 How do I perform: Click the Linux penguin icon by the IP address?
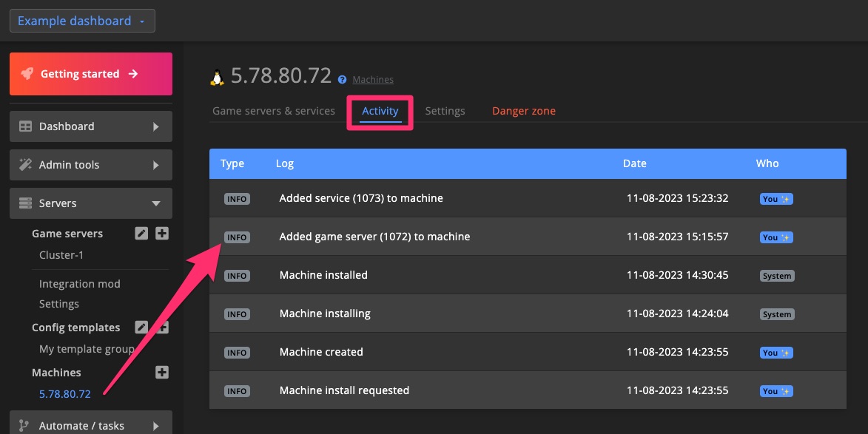tap(217, 78)
